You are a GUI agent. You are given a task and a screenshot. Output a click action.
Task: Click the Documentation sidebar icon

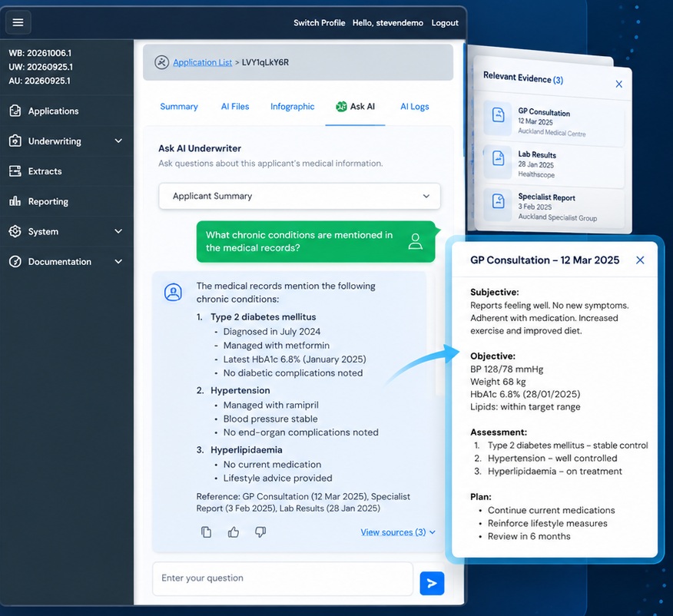tap(15, 262)
